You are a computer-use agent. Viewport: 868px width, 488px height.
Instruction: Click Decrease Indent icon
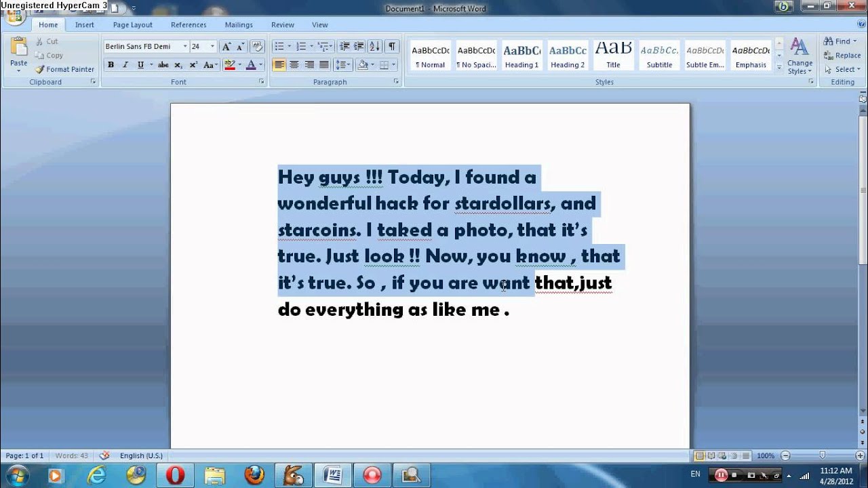click(x=344, y=46)
